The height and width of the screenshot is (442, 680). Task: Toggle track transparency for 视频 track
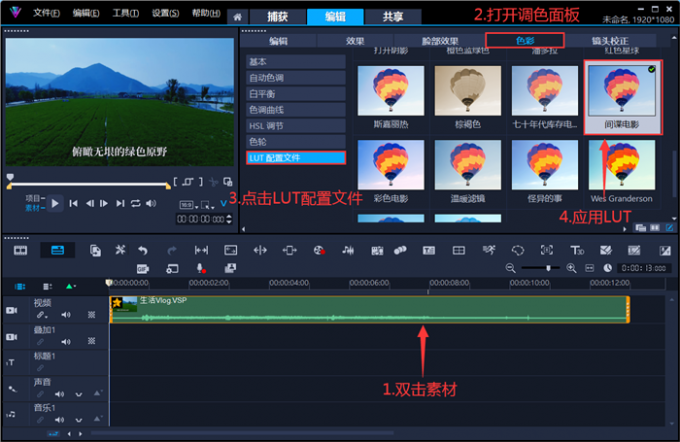(x=92, y=315)
